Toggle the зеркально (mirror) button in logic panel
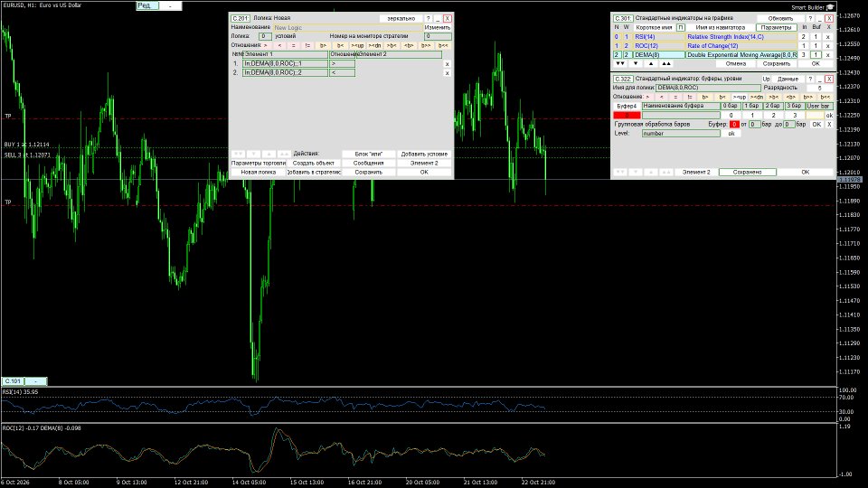Viewport: 868px width, 488px height. (401, 18)
